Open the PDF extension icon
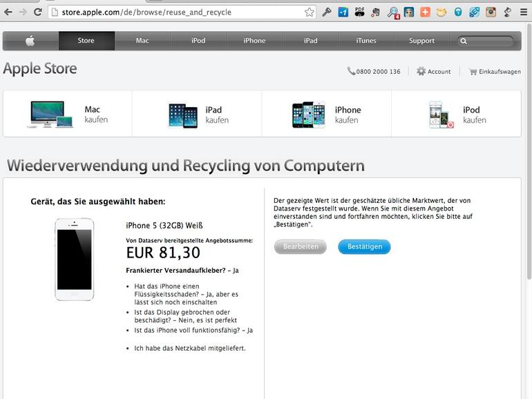532x399 pixels. [x=360, y=12]
